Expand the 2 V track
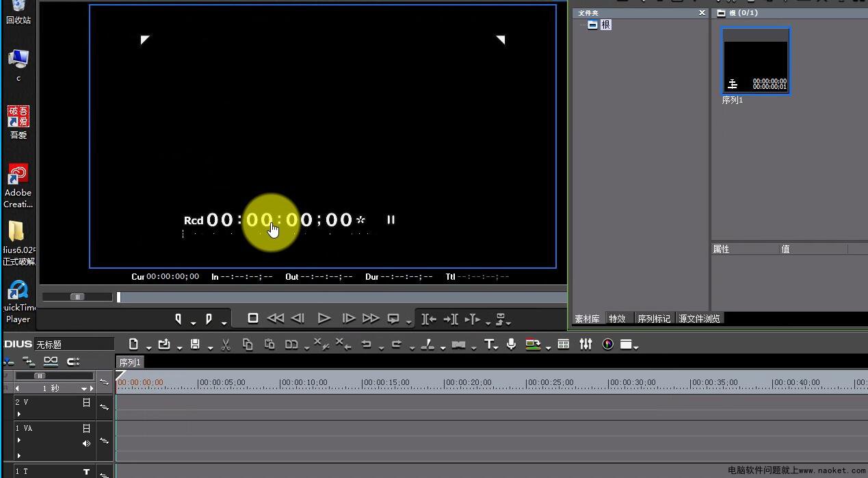Screen dimensions: 868x478 19,414
